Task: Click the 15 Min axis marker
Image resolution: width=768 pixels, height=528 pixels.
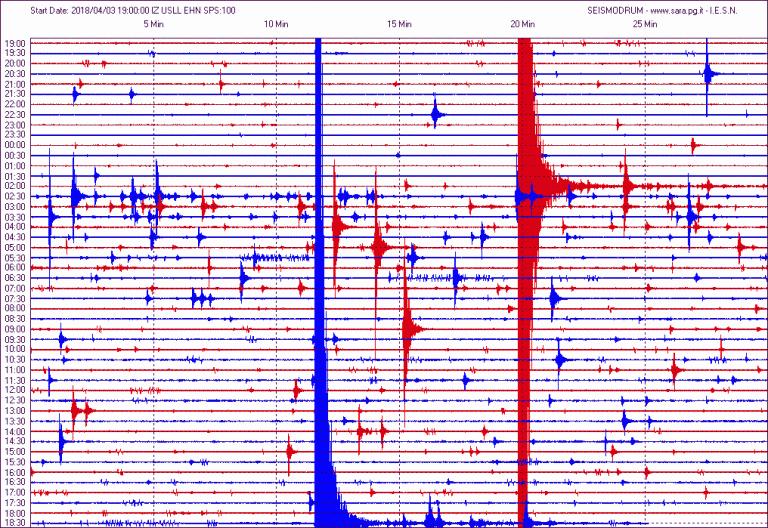Action: coord(399,24)
